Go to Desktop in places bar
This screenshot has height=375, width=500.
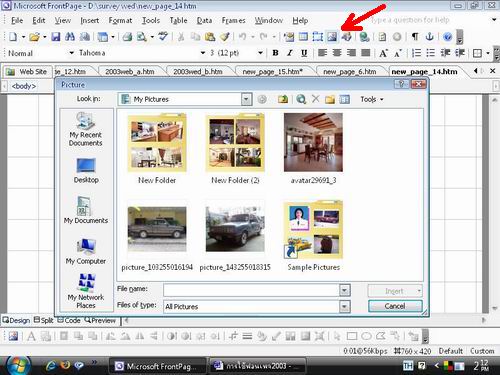click(86, 171)
